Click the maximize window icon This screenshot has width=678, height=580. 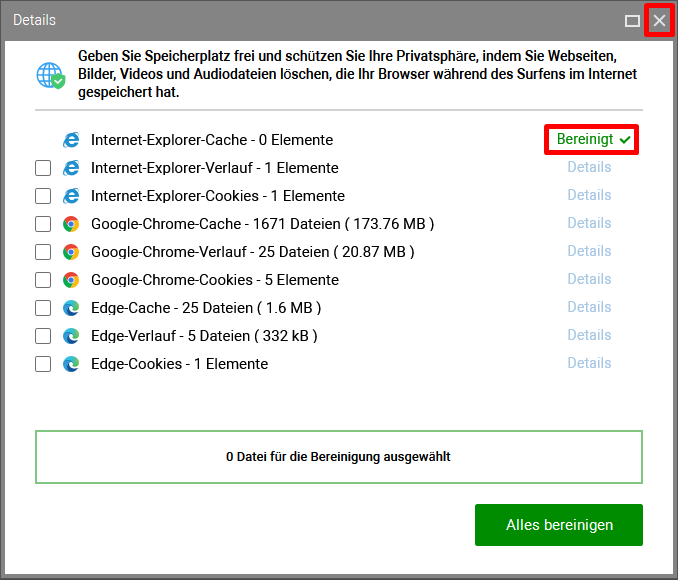632,21
